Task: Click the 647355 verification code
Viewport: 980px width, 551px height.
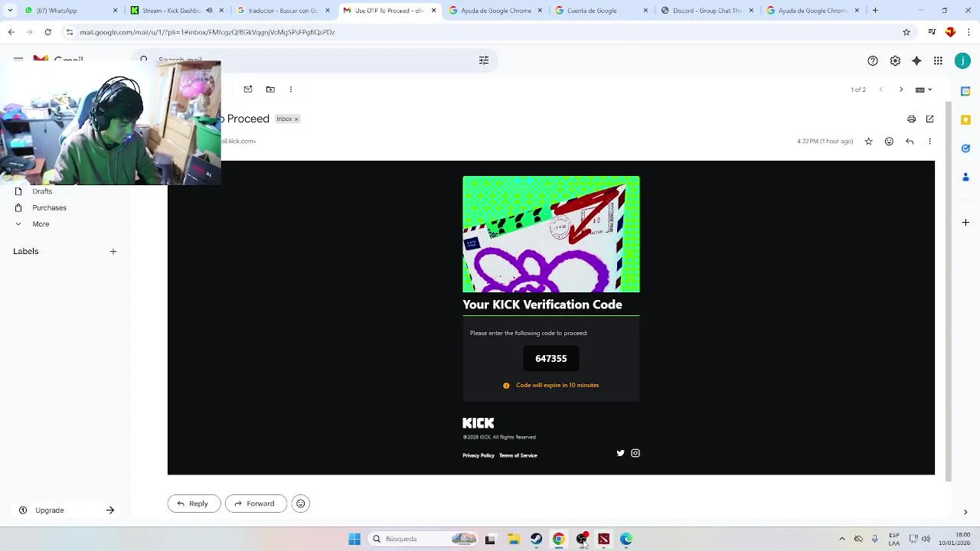Action: click(551, 358)
